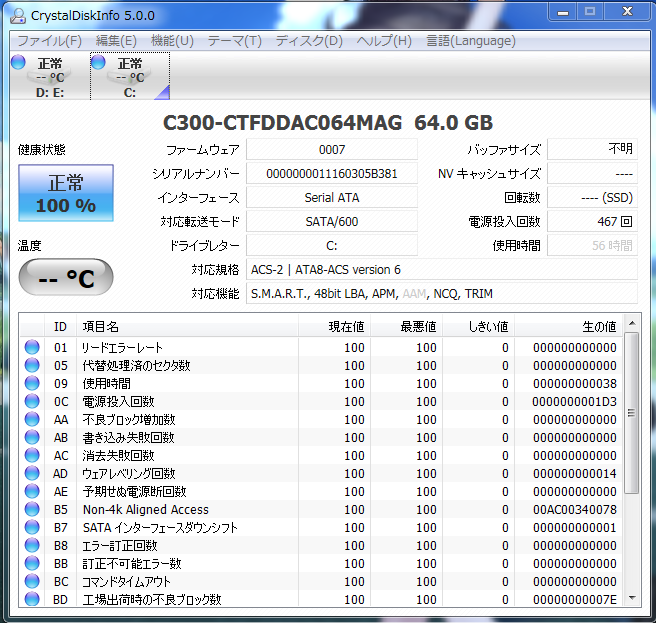The width and height of the screenshot is (656, 623).
Task: Click status icon for row BD 工場出荷時の不良ブロック数
Action: [x=32, y=599]
